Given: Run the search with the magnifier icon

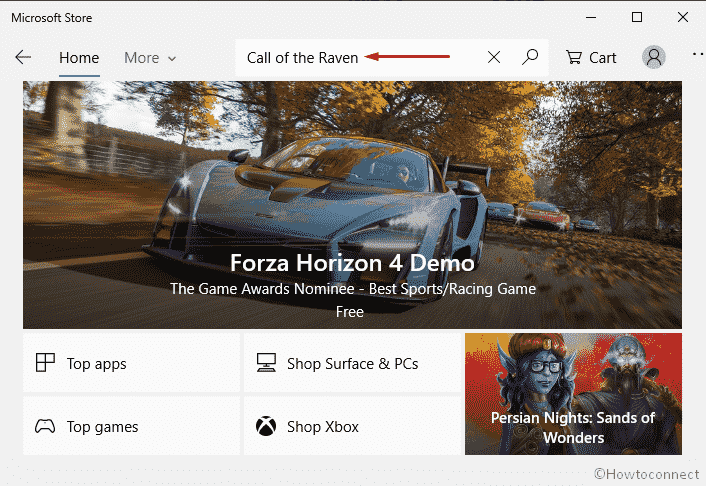Looking at the screenshot, I should pyautogui.click(x=530, y=57).
